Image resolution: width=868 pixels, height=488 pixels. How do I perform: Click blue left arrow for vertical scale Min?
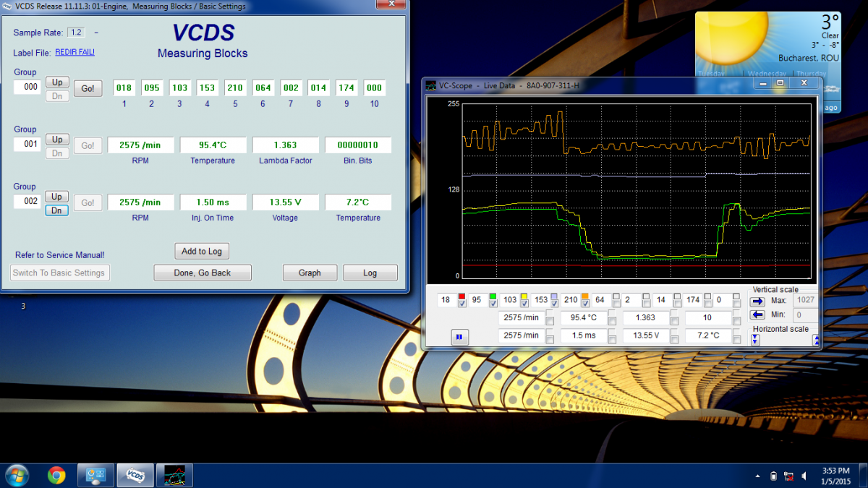(757, 314)
